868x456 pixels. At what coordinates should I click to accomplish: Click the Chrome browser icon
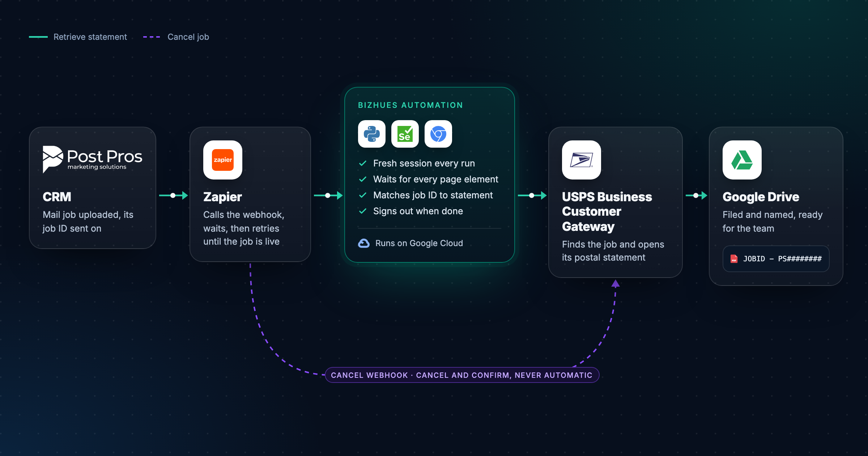pos(438,134)
